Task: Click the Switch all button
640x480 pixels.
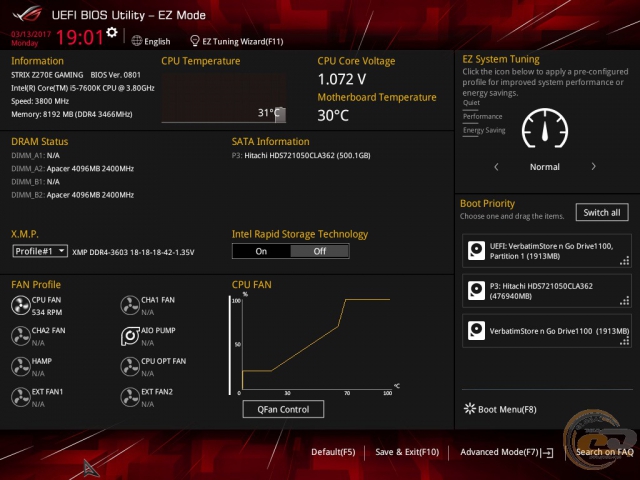Action: [602, 212]
